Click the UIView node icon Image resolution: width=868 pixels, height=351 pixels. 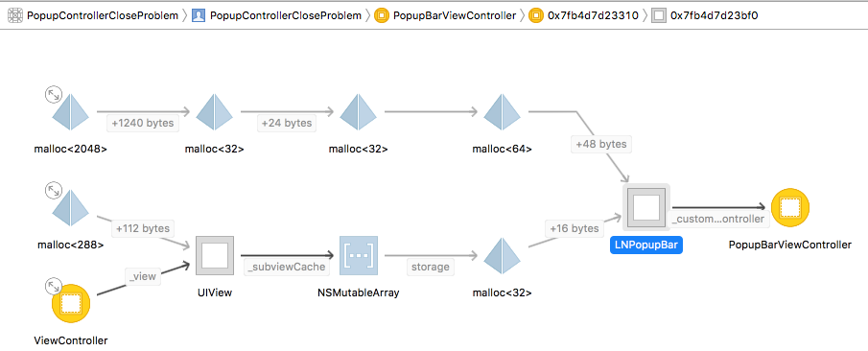tap(215, 255)
